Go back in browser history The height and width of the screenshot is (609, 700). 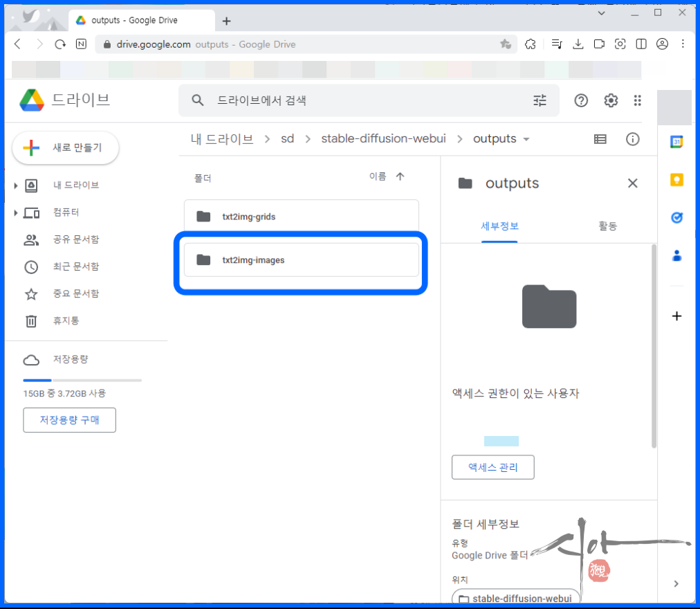click(18, 44)
